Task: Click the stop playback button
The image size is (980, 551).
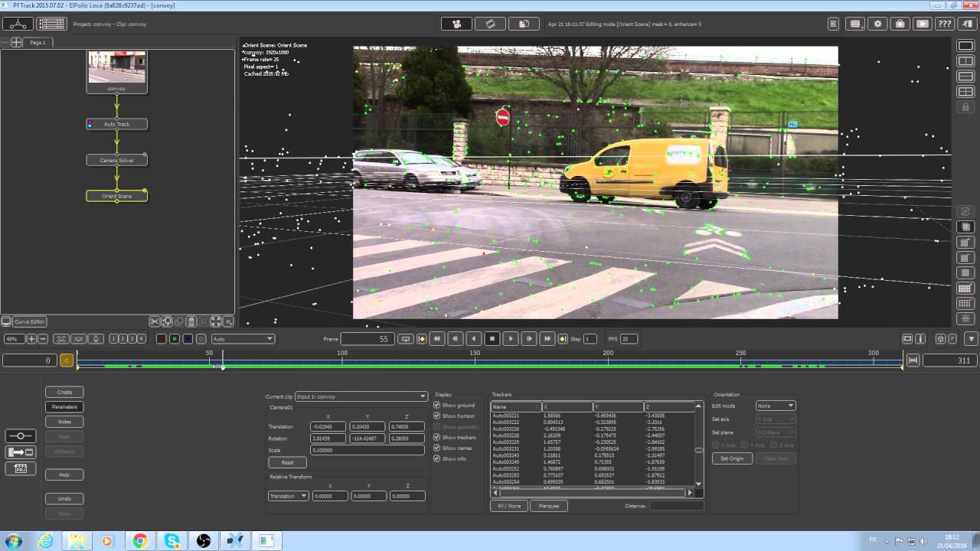Action: [x=492, y=339]
